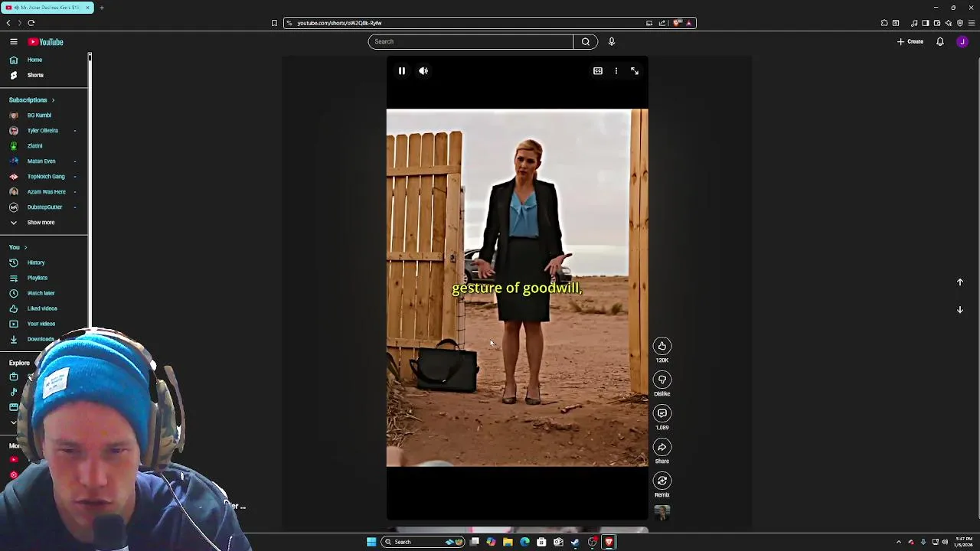The width and height of the screenshot is (980, 551).
Task: Close the YouTube browser tab
Action: coord(88,8)
